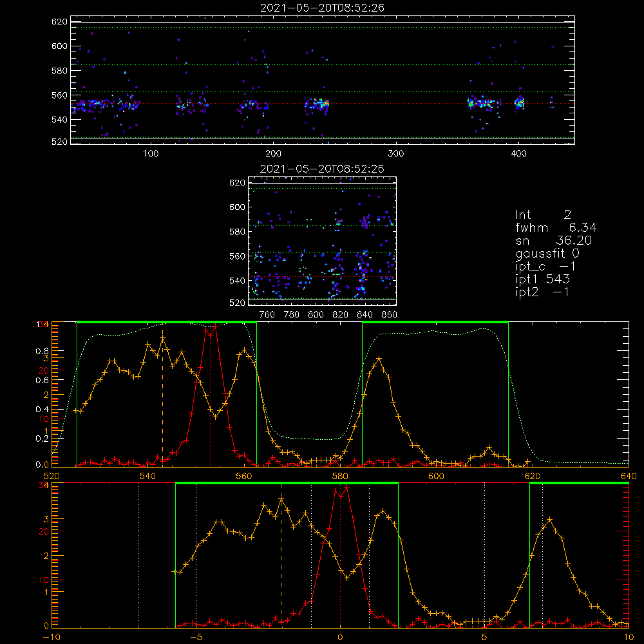Screen dimensions: 644x644
Task: Click the timestamp title above the wide top plot
Action: tap(322, 8)
